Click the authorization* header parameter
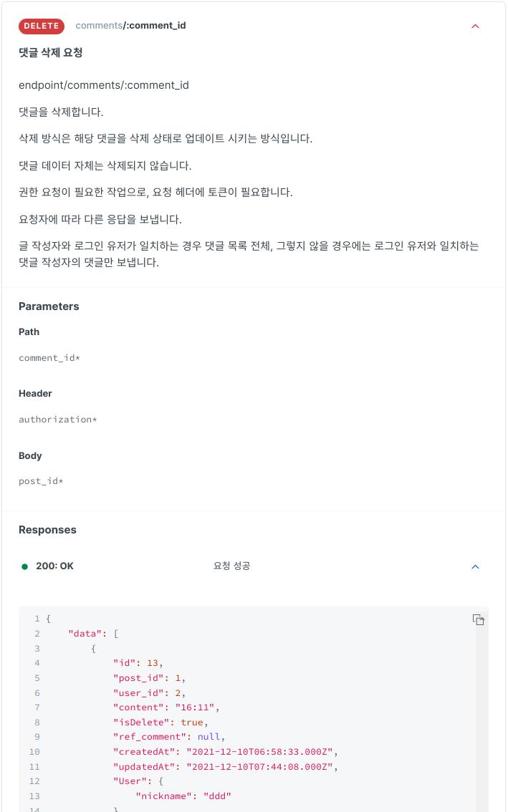508x812 pixels. click(x=58, y=420)
